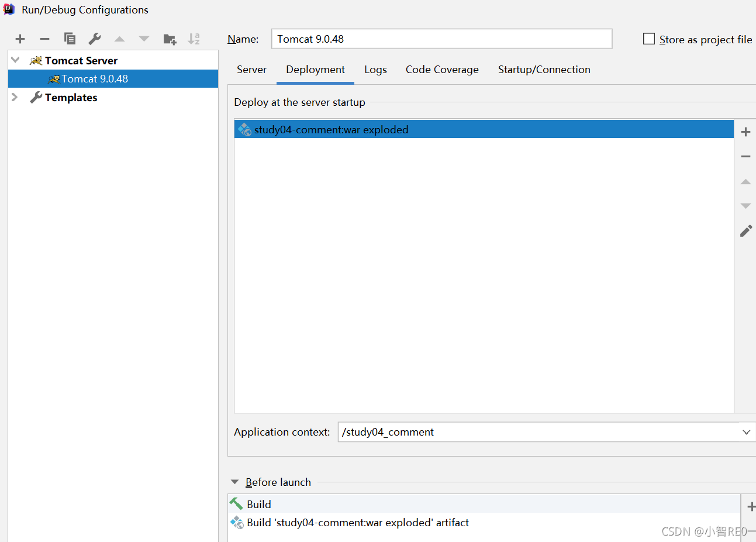Select the Build step in Before launch
The image size is (756, 542).
coord(484,504)
